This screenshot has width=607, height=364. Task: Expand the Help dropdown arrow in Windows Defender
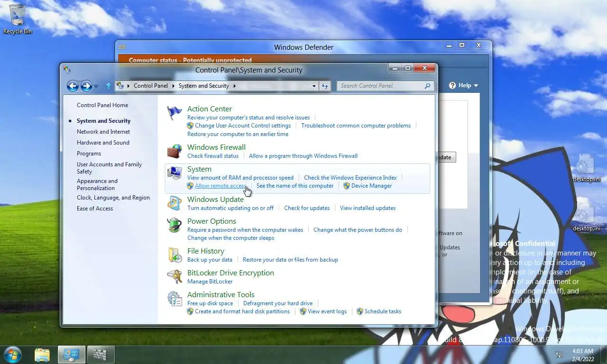coord(476,85)
